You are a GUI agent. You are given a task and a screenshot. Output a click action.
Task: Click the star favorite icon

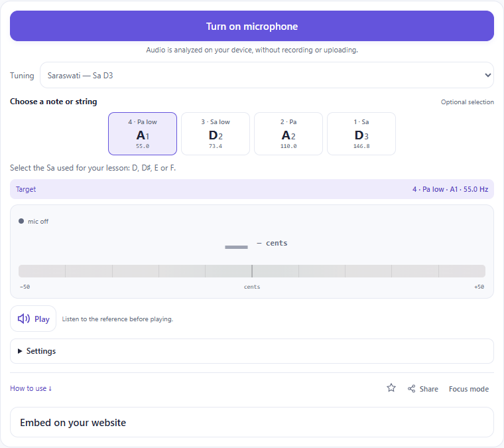point(391,388)
